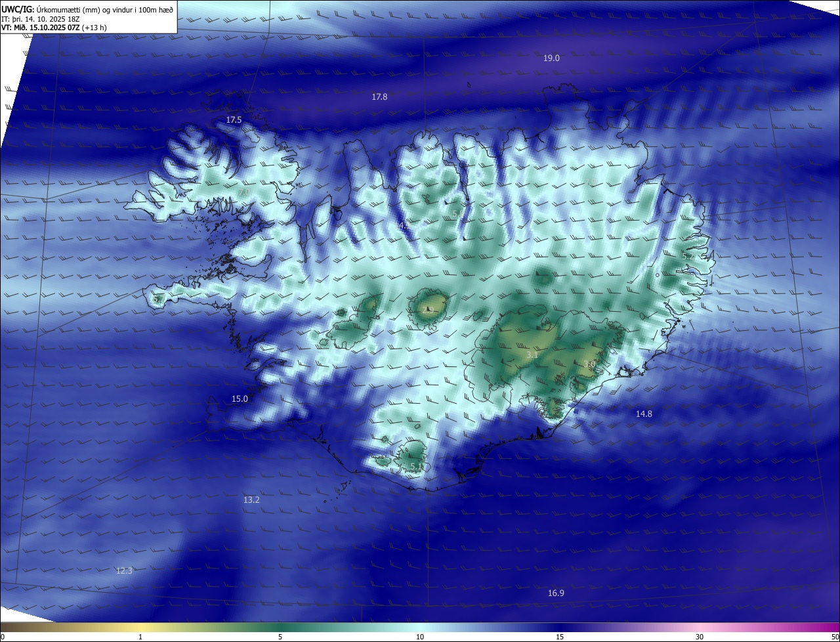The image size is (840, 642).
Task: Click the colorbar tick label 5
Action: point(280,637)
